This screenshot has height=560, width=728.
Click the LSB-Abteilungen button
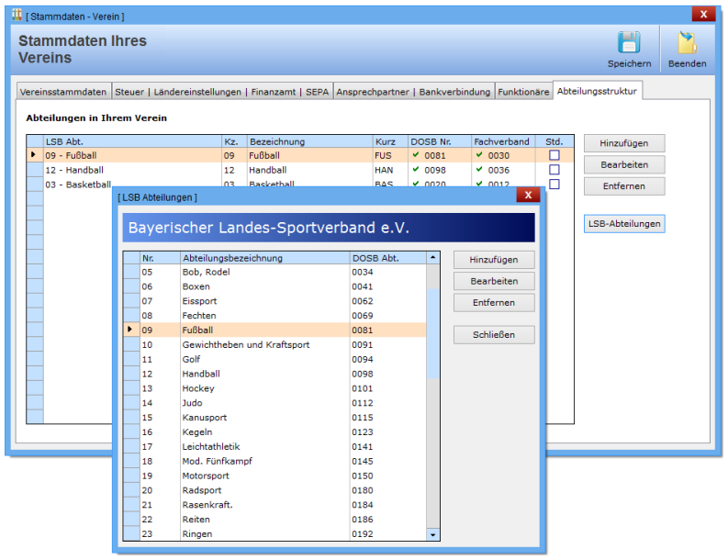(x=623, y=223)
